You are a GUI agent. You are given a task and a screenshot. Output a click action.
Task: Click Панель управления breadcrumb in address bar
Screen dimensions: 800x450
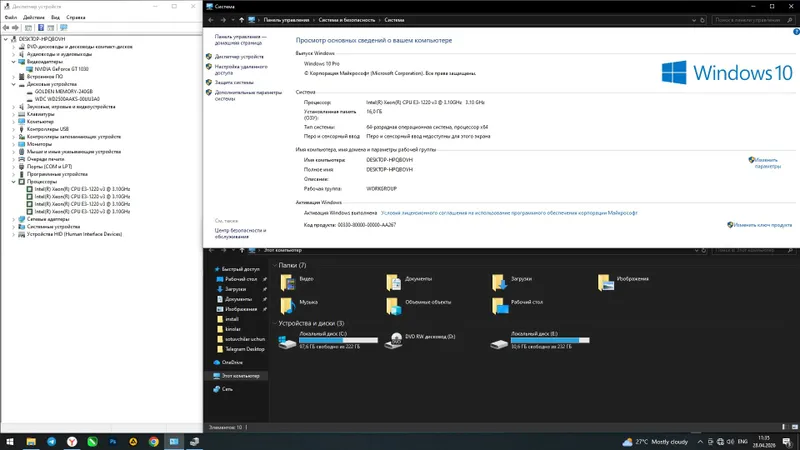pos(286,20)
